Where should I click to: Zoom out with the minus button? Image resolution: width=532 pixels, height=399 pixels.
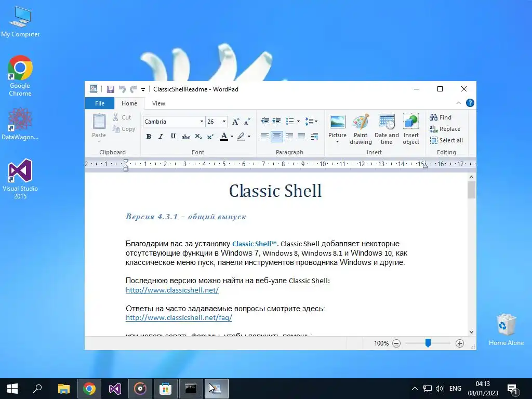[396, 343]
